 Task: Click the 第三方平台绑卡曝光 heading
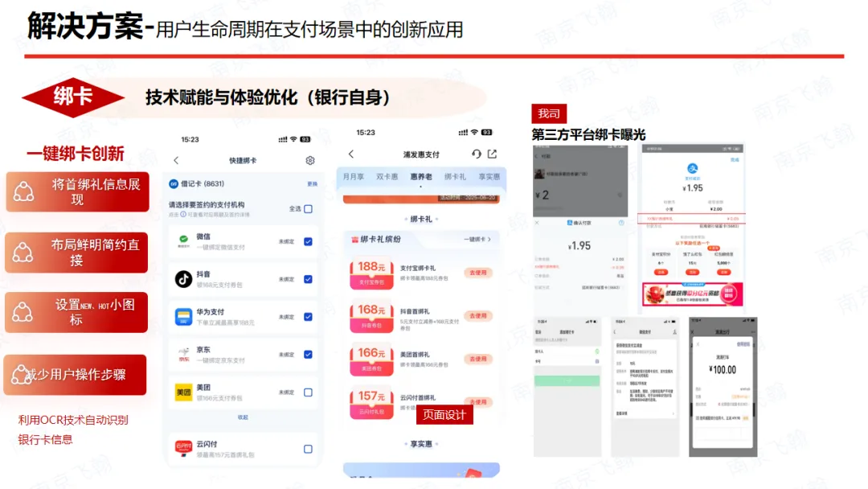pos(588,134)
